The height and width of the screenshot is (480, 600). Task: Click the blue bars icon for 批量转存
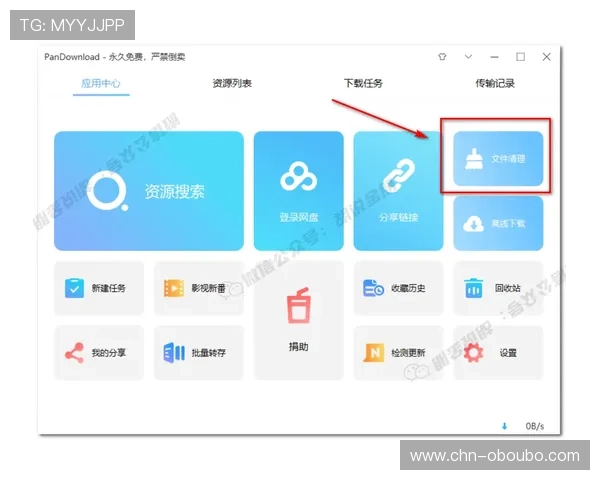pos(174,353)
